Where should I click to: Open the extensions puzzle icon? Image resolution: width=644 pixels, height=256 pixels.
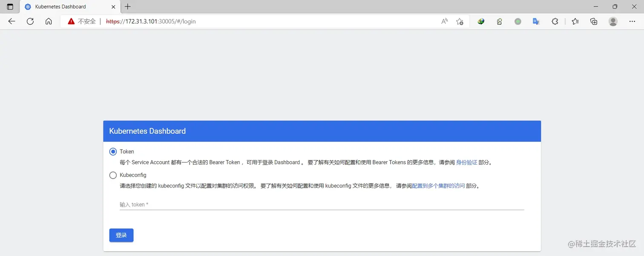pyautogui.click(x=555, y=21)
